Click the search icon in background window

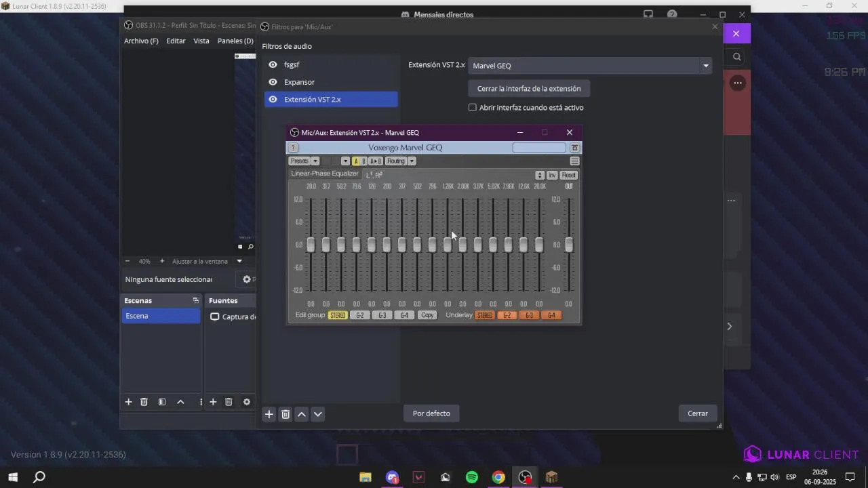coord(737,57)
